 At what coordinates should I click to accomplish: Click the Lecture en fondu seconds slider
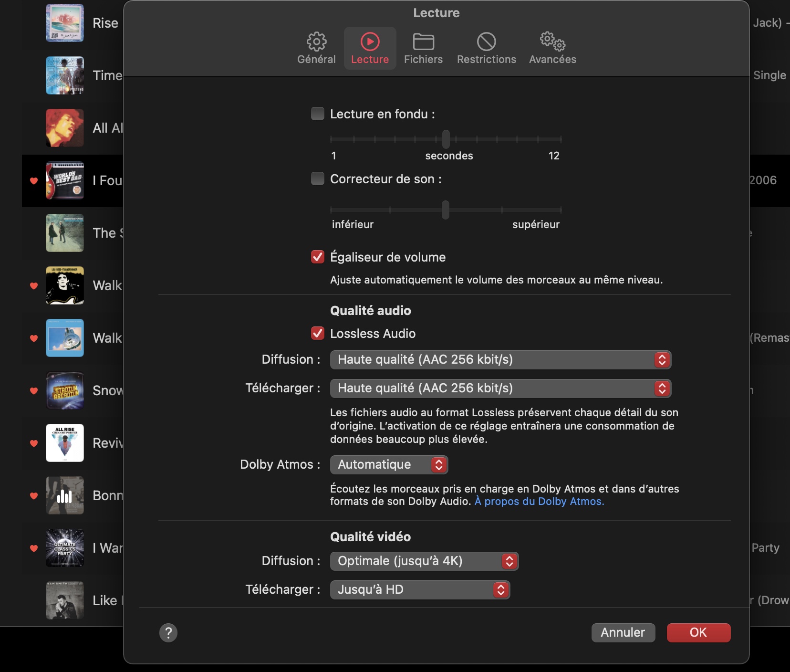click(446, 139)
